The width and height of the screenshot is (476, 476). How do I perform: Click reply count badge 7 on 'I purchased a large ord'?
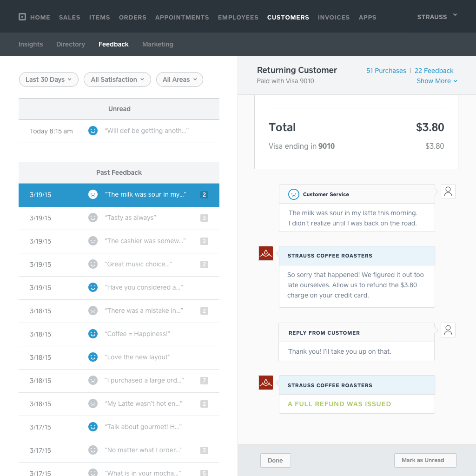[205, 381]
